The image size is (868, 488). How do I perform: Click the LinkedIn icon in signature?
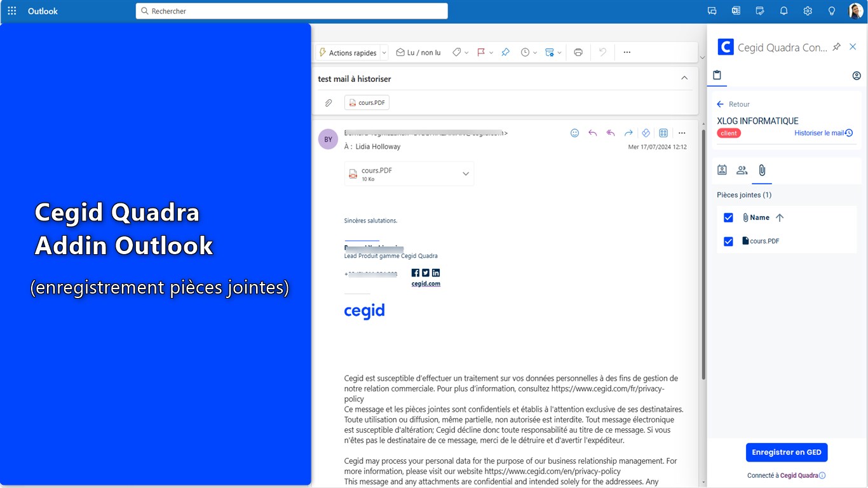click(436, 273)
